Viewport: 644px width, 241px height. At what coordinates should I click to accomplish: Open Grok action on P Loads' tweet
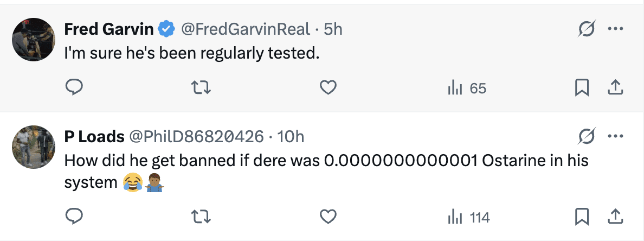pos(586,136)
